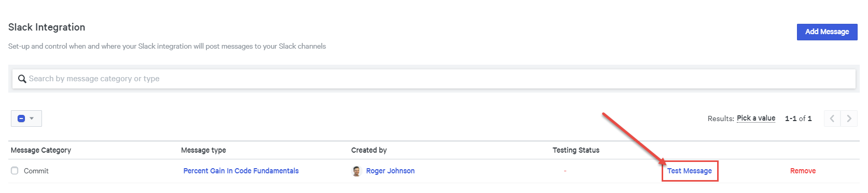Viewport: 868px width, 193px height.
Task: Sort by Message Category column header
Action: coord(41,150)
